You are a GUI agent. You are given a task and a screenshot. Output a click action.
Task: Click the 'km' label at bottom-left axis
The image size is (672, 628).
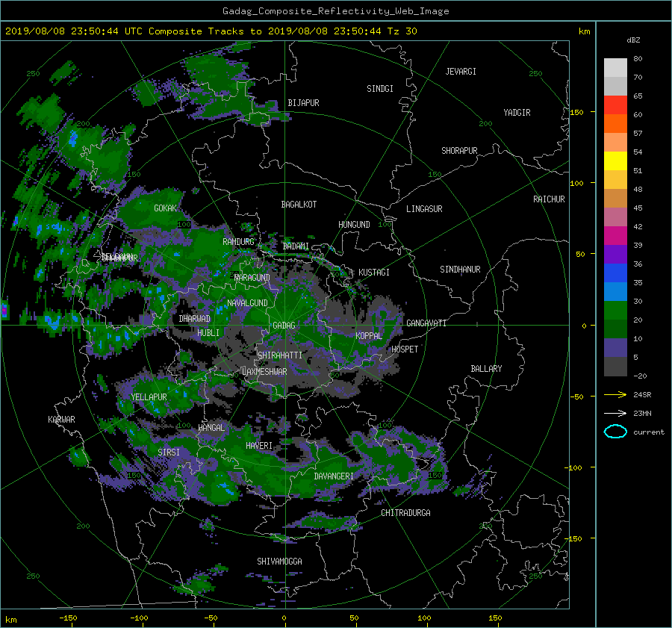click(10, 620)
